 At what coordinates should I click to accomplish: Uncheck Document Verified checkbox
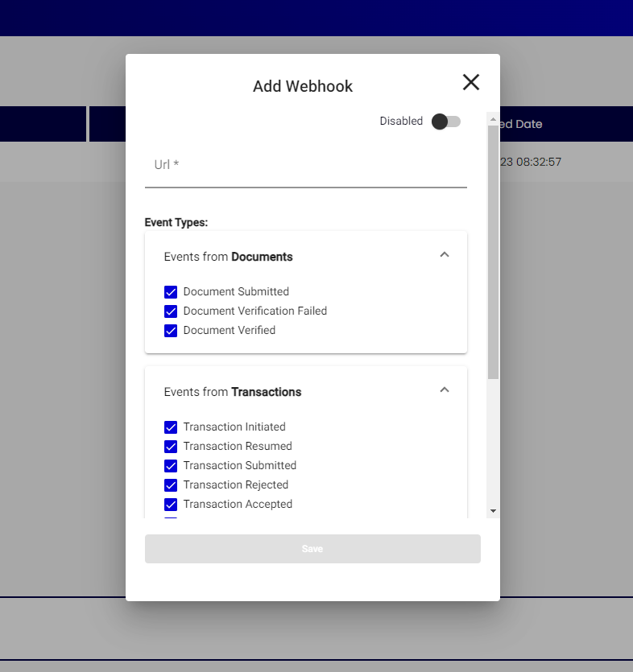pyautogui.click(x=171, y=331)
